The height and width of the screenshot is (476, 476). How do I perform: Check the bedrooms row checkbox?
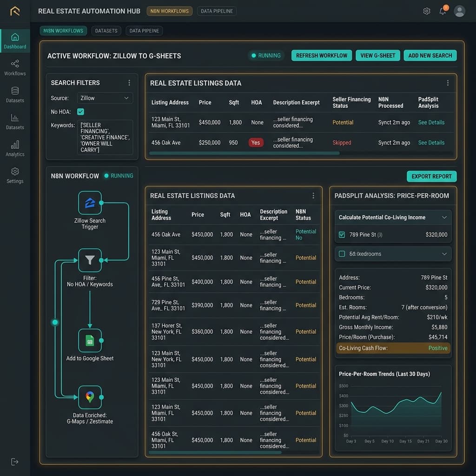click(342, 254)
